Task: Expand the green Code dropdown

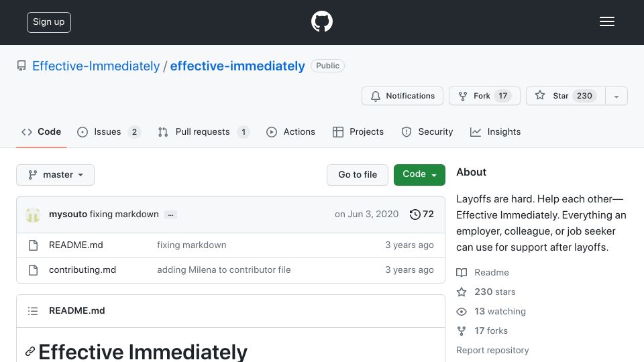Action: [x=419, y=175]
